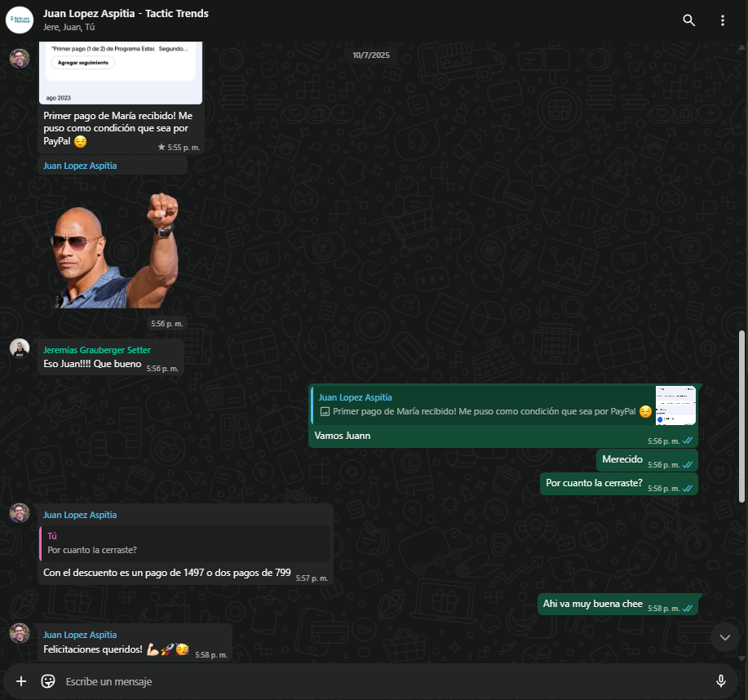
Task: Open the chat search magnifier icon
Action: click(689, 20)
